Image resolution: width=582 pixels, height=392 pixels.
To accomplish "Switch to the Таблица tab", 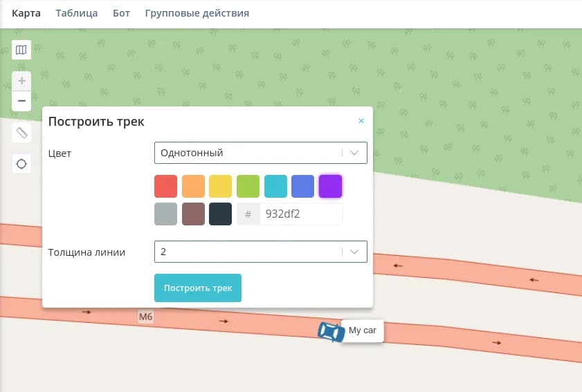I will 76,13.
